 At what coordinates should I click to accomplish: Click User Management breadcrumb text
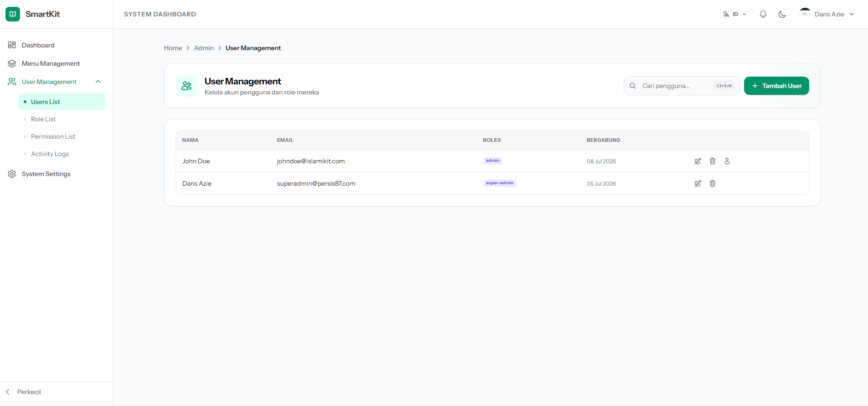[253, 48]
